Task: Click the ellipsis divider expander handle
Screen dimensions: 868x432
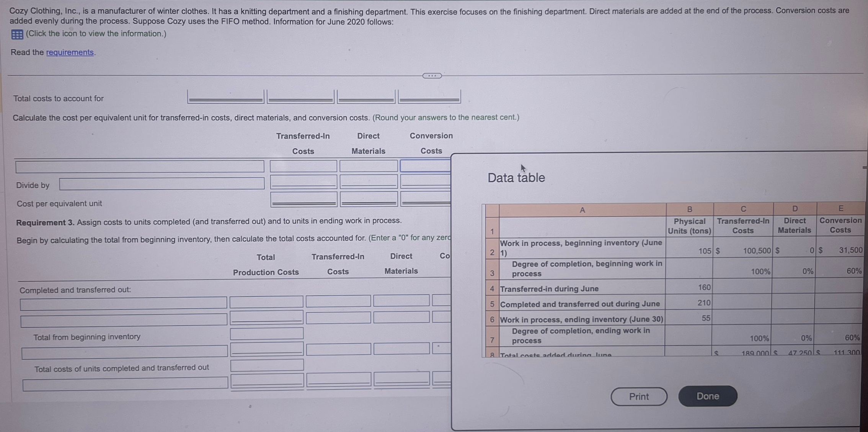Action: (x=432, y=76)
